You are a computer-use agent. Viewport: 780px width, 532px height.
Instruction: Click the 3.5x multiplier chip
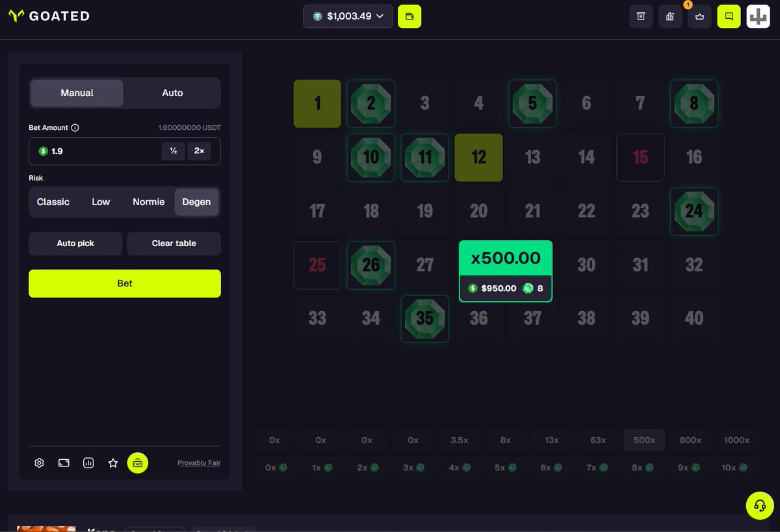459,440
